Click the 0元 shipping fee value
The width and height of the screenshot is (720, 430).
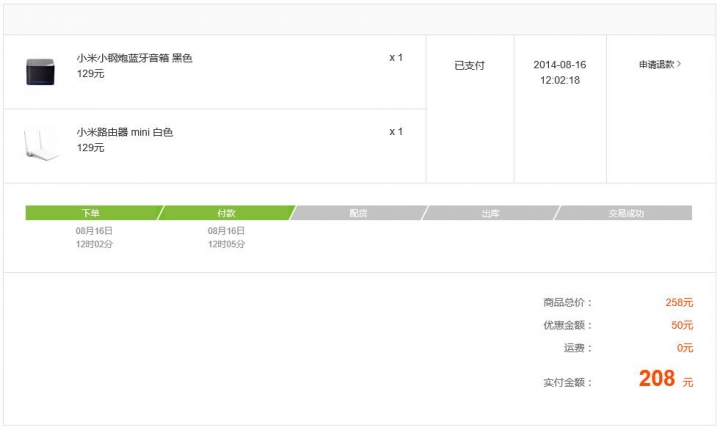click(685, 348)
